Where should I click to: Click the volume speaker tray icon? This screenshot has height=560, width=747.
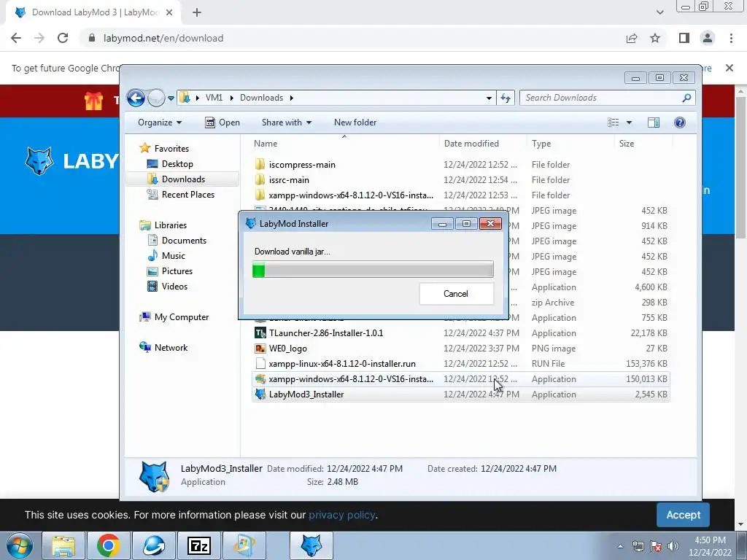673,546
